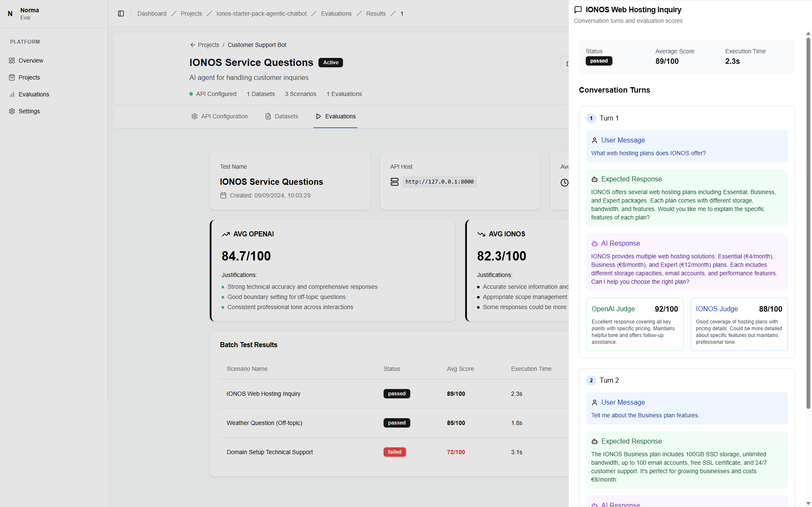Click the scroll-down arrow of the right panel
The height and width of the screenshot is (507, 812).
click(808, 503)
